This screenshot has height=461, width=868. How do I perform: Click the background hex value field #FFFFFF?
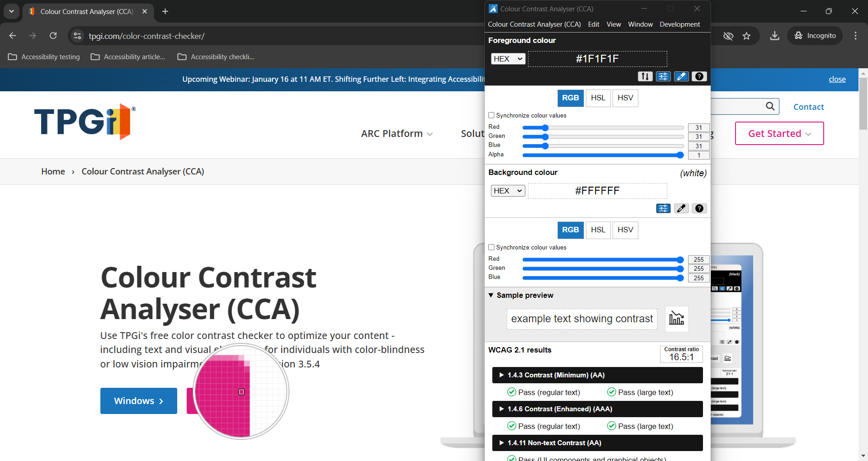(x=597, y=191)
